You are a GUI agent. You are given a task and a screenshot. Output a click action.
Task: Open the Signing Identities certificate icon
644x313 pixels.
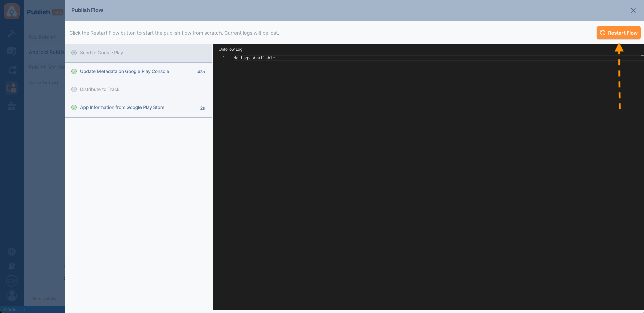12,52
